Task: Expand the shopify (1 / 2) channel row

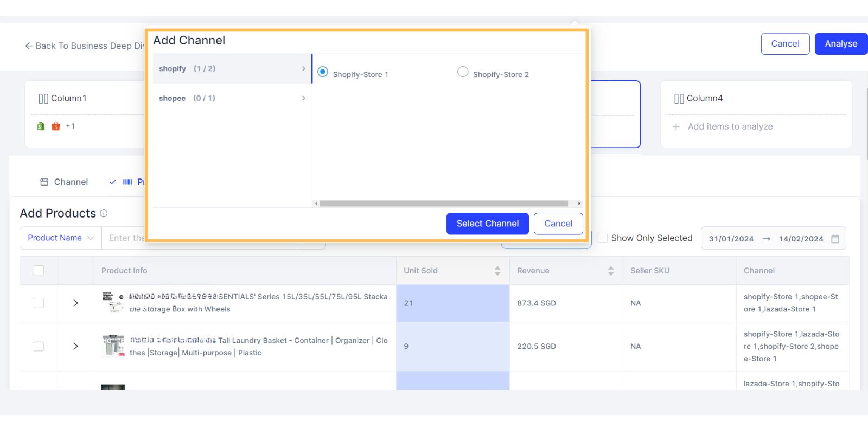Action: [x=232, y=68]
